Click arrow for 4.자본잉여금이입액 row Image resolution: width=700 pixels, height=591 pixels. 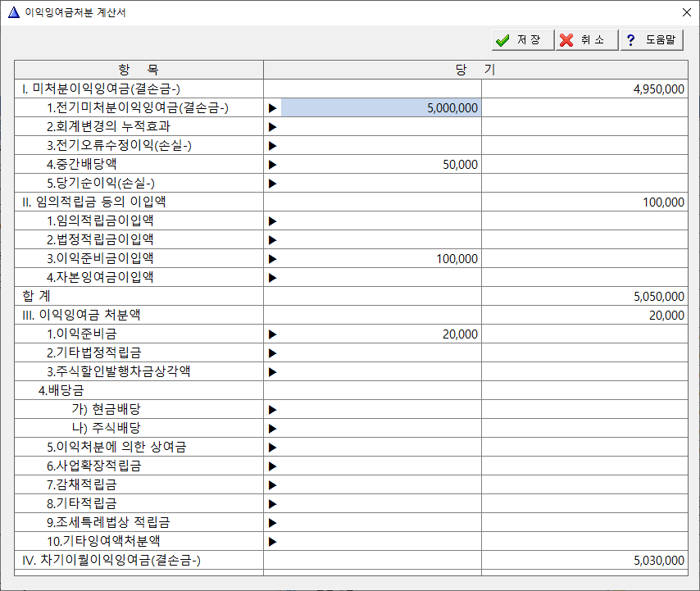272,278
